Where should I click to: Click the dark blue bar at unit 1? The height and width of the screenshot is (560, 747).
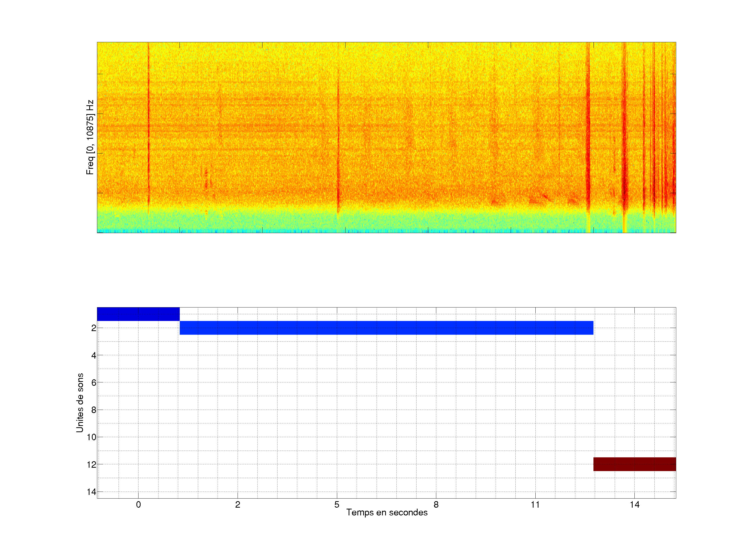[x=138, y=314]
